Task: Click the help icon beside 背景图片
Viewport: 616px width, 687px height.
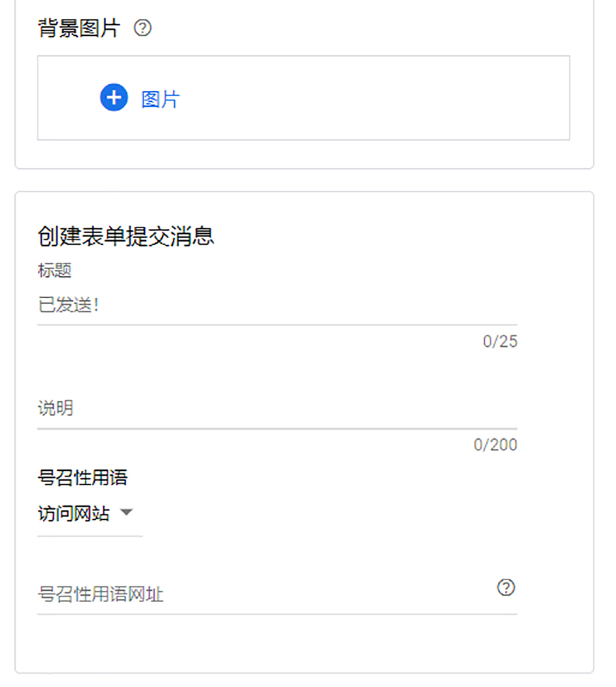Action: [143, 28]
